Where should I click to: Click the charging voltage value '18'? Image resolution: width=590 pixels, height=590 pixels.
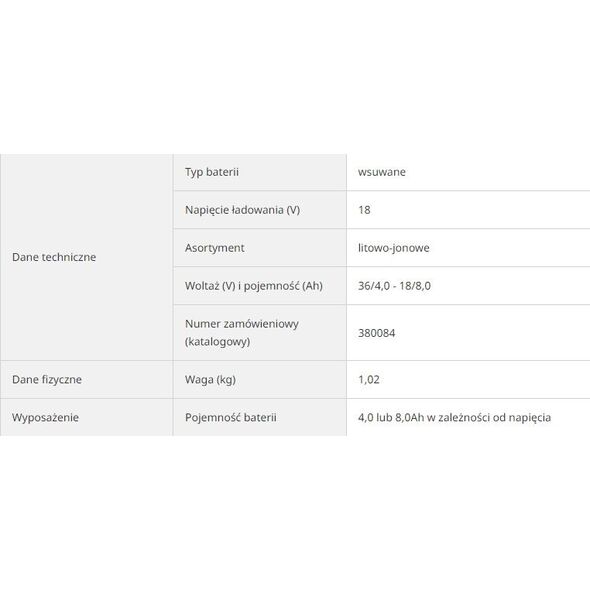click(364, 210)
